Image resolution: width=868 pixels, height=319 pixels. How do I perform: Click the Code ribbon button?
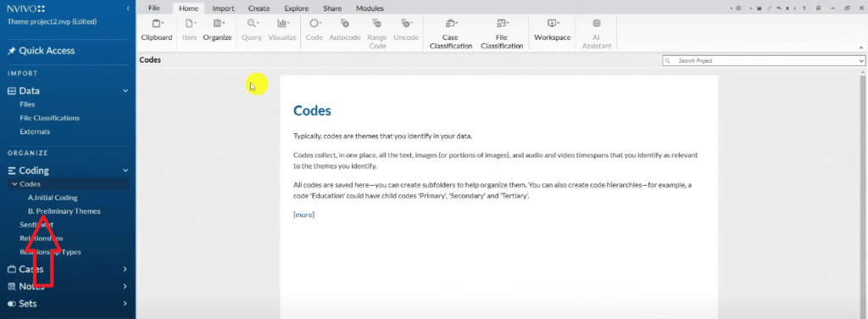coord(314,30)
